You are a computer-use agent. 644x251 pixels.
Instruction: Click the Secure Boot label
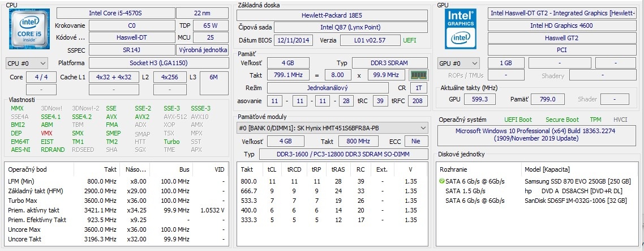point(562,120)
